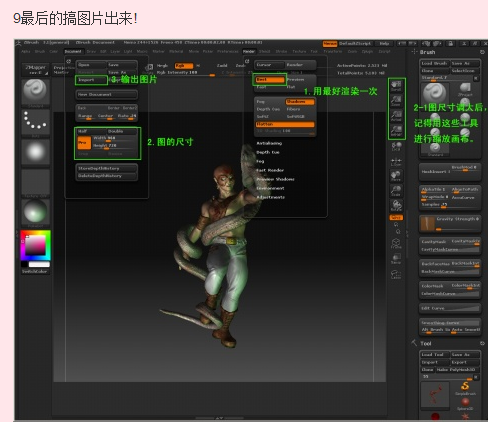This screenshot has height=422, width=488.
Task: Click the Help button in title bar
Action: click(x=384, y=44)
